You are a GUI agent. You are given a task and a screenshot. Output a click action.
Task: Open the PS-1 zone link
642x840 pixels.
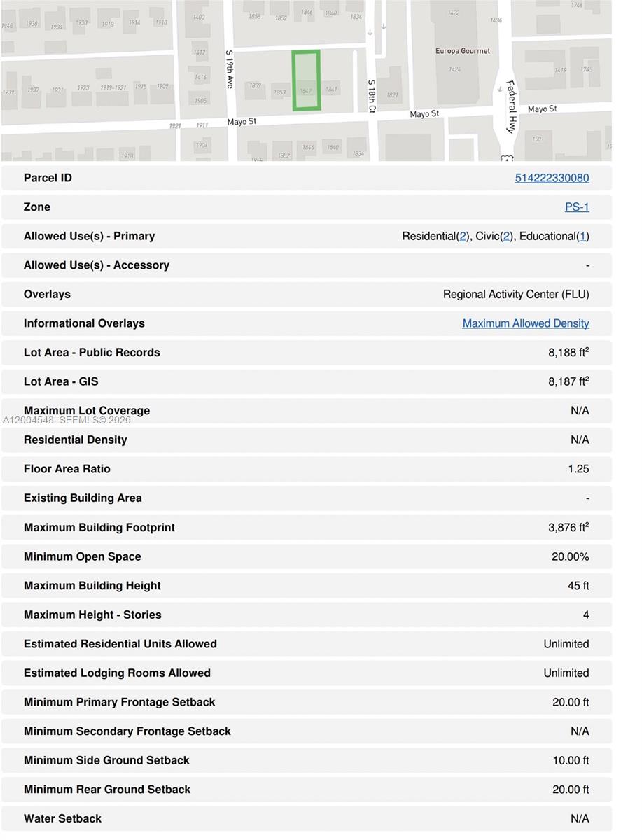pos(577,207)
